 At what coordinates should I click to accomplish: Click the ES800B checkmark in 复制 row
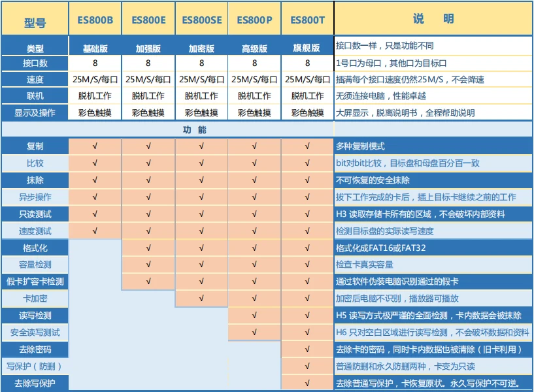95,146
